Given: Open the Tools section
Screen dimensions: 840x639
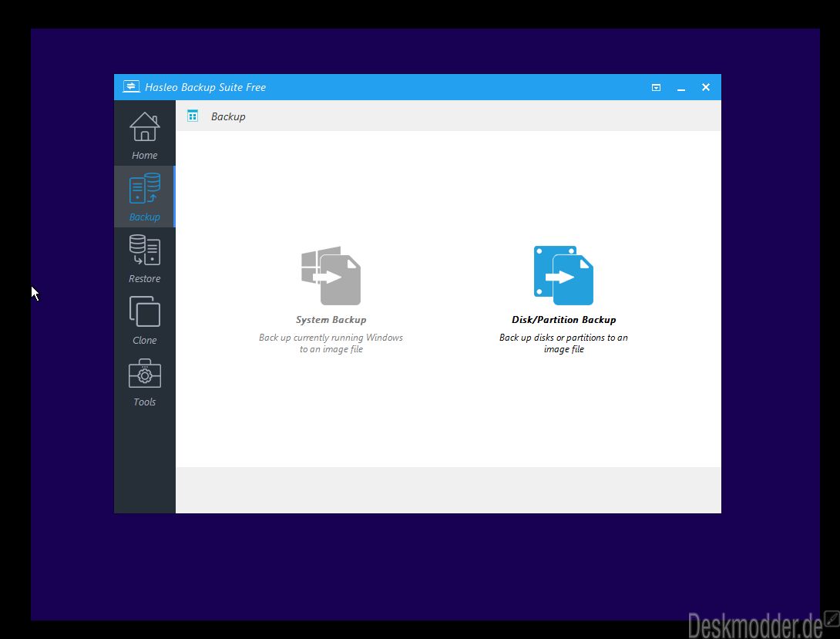Looking at the screenshot, I should click(145, 382).
